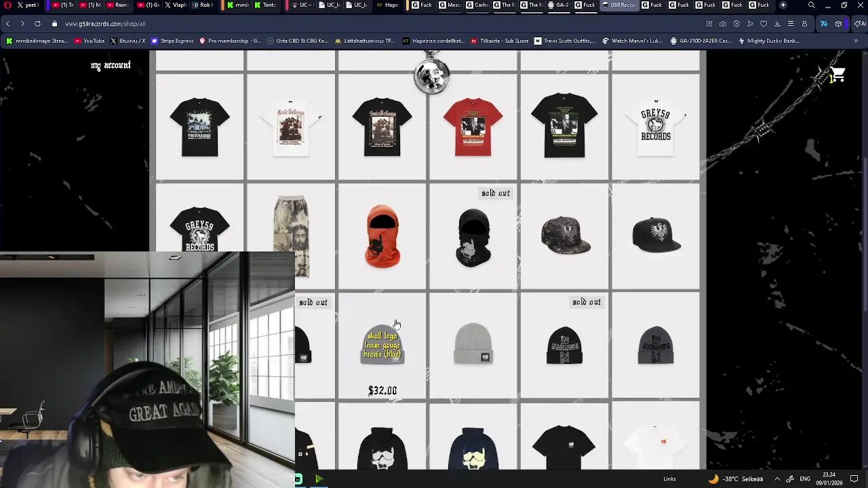This screenshot has height=488, width=868.
Task: Click the Links toolbar label on taskbar
Action: coord(669,479)
